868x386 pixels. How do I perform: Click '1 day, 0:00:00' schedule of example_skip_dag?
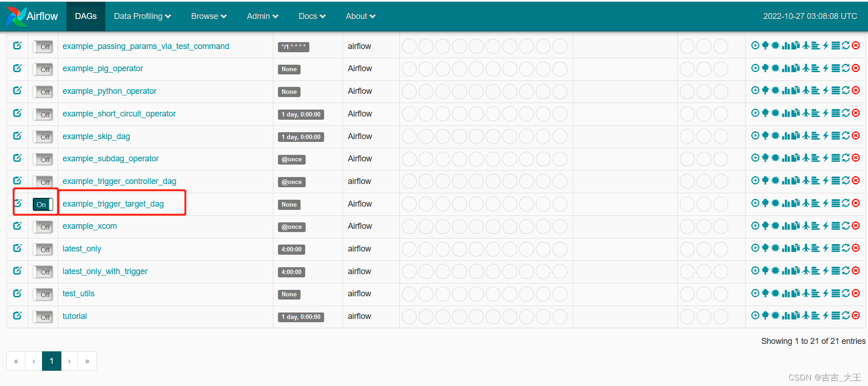tap(301, 137)
